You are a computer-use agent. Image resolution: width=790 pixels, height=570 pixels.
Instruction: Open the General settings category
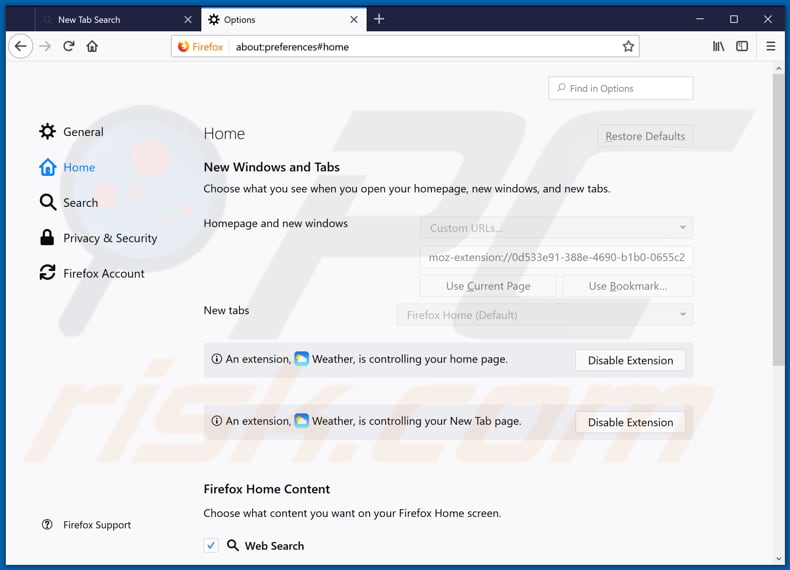(x=72, y=132)
